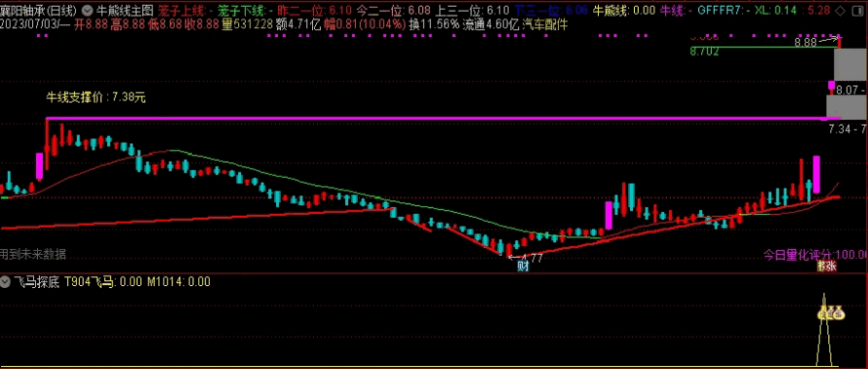This screenshot has width=868, height=369.
Task: Click the stock name 襄阳轴承(日线)
Action: (x=39, y=10)
